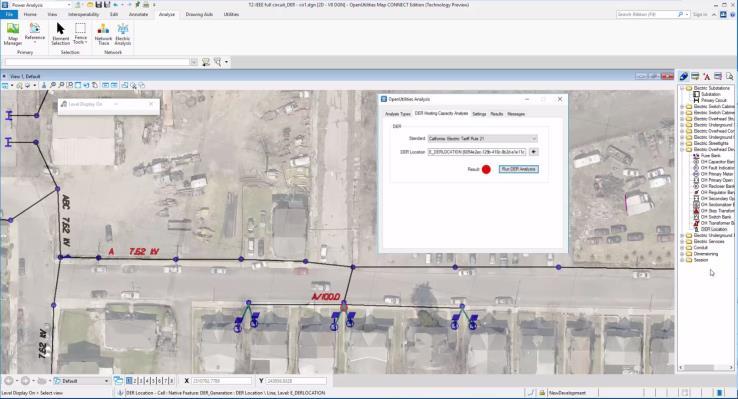Click the pick DER location button
The image size is (738, 399).
coord(533,152)
